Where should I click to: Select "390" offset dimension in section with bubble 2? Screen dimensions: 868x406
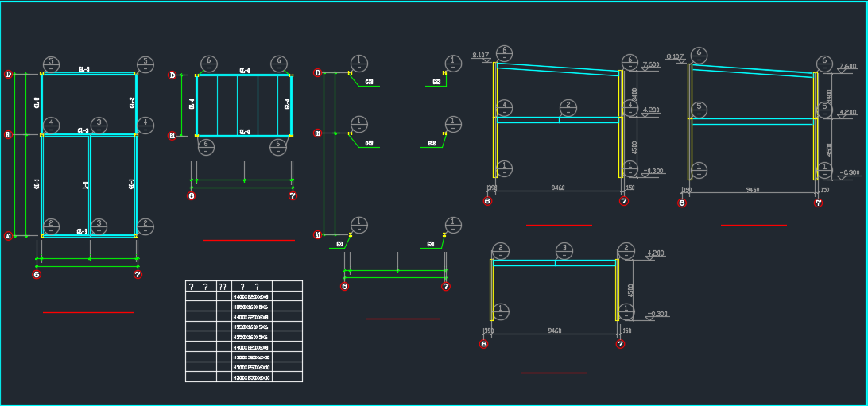[x=491, y=188]
